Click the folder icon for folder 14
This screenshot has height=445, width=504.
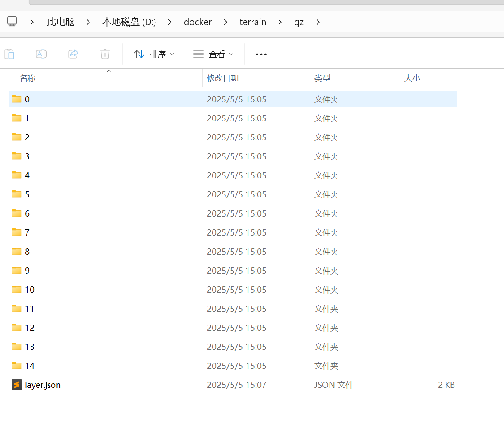tap(17, 366)
